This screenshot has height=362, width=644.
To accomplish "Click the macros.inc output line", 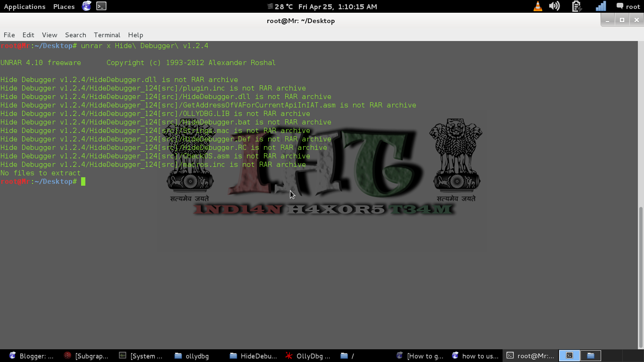I will tap(153, 165).
